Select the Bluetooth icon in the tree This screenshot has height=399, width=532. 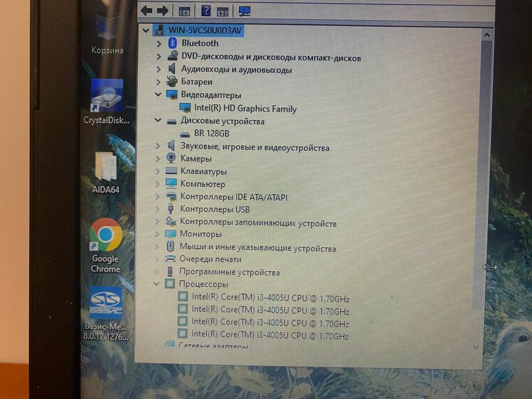pyautogui.click(x=173, y=43)
